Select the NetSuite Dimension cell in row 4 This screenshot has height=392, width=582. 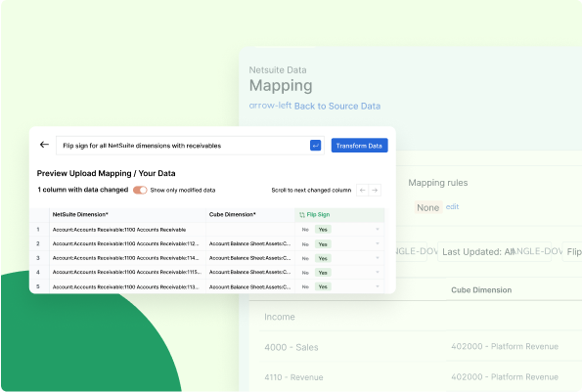click(127, 272)
